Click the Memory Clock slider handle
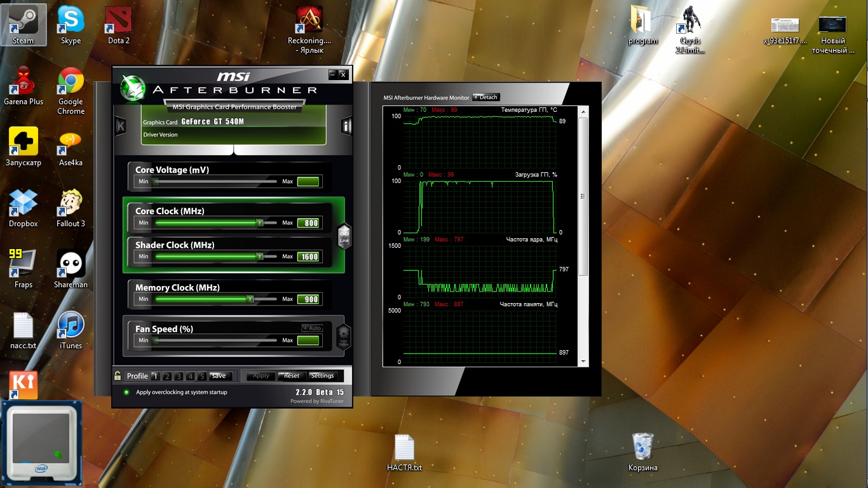The height and width of the screenshot is (488, 868). point(250,299)
